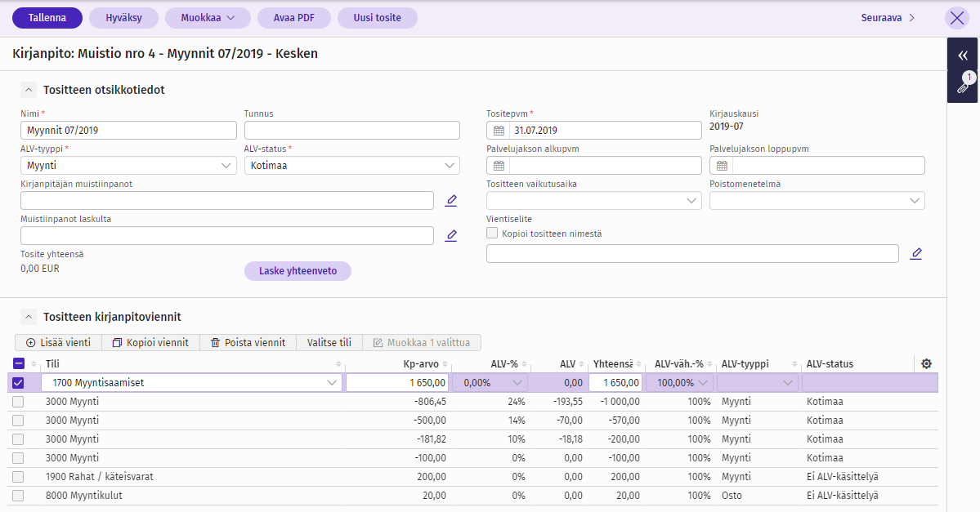
Task: Open the Poistomenetelmä dropdown
Action: 817,200
